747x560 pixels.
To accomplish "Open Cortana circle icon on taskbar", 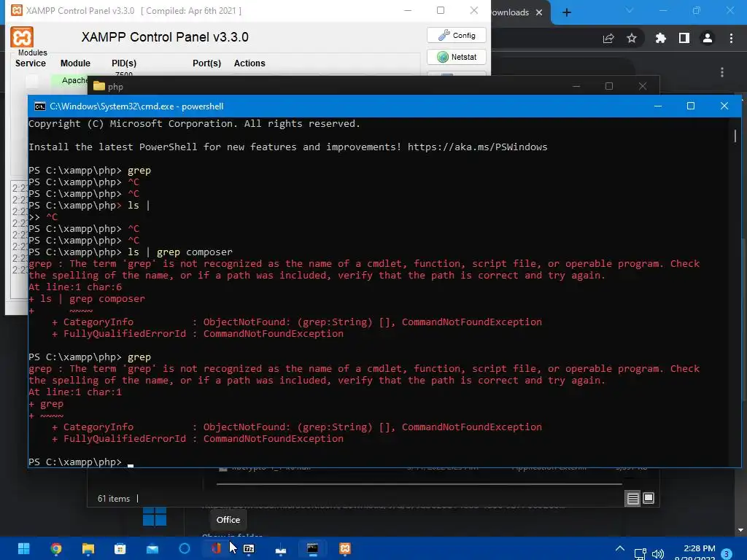I will [185, 548].
